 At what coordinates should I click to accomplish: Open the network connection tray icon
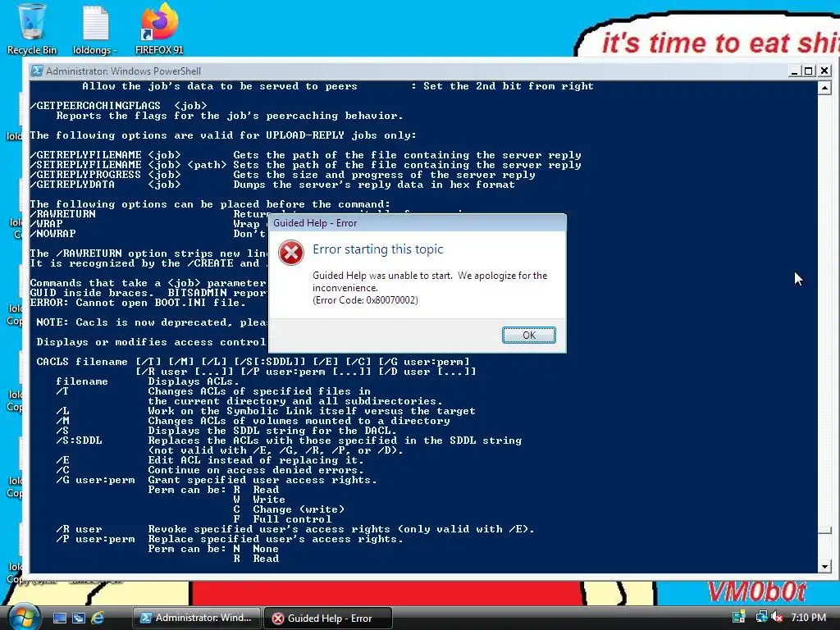pos(761,618)
